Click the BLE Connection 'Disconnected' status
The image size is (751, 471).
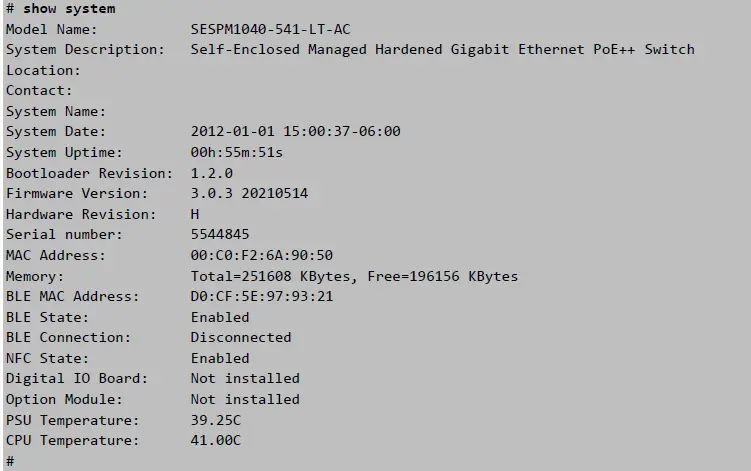[x=240, y=338]
